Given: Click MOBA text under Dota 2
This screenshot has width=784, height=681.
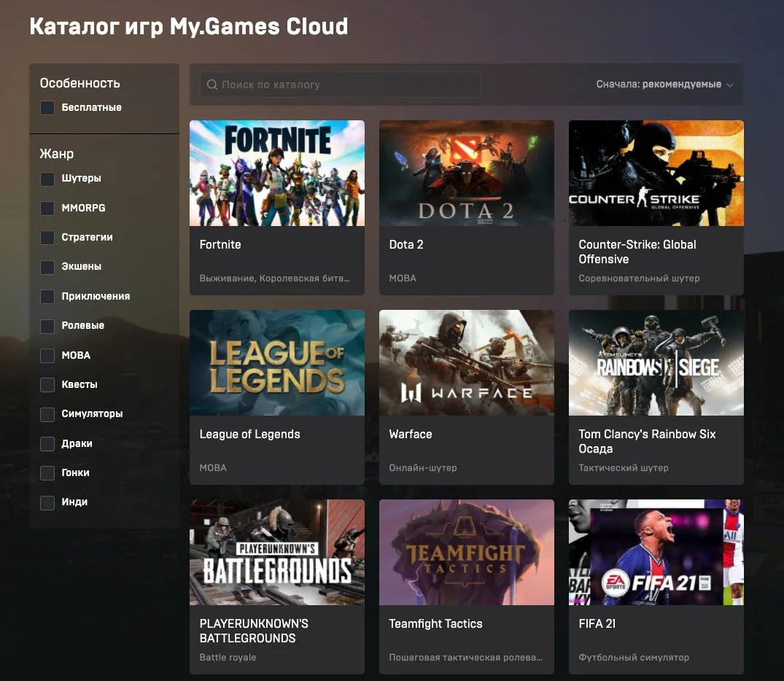Looking at the screenshot, I should pyautogui.click(x=403, y=278).
